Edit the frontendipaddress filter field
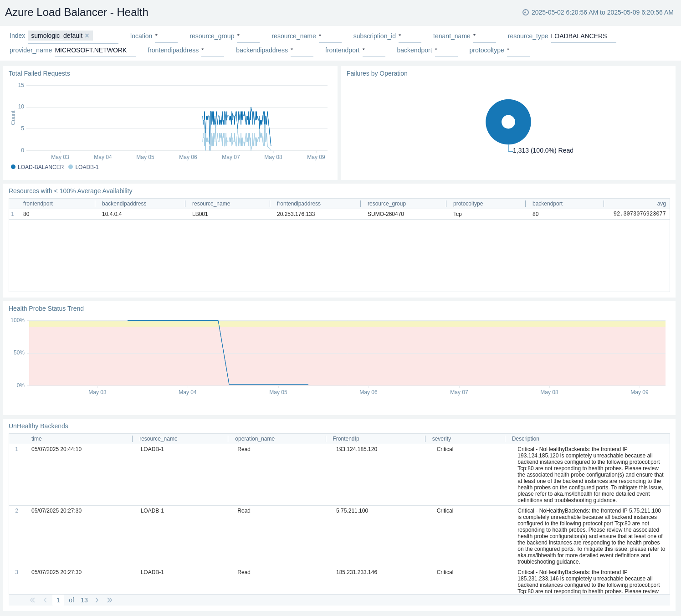Image resolution: width=681 pixels, height=616 pixels. [x=213, y=50]
